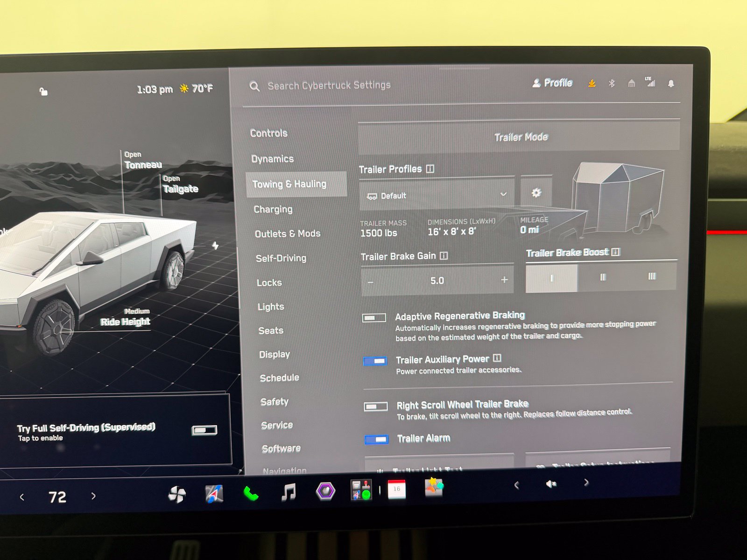
Task: Open the driver Profile button
Action: tap(552, 83)
